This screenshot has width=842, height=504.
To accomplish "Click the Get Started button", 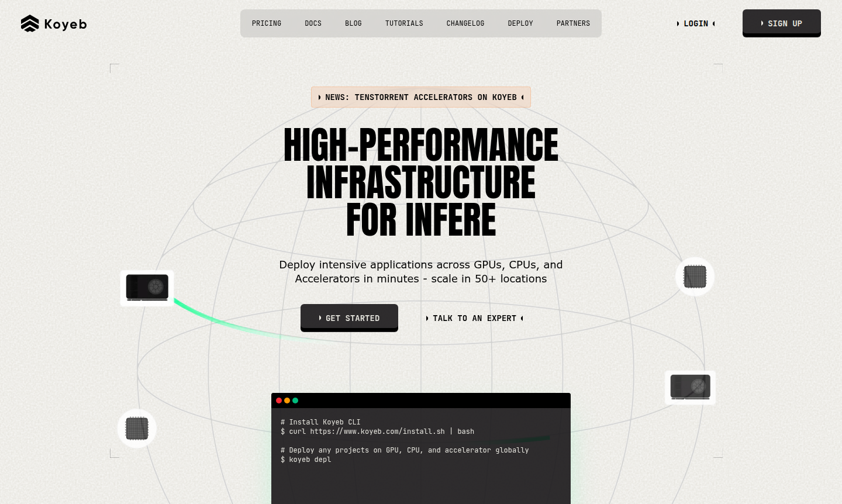I will [349, 318].
